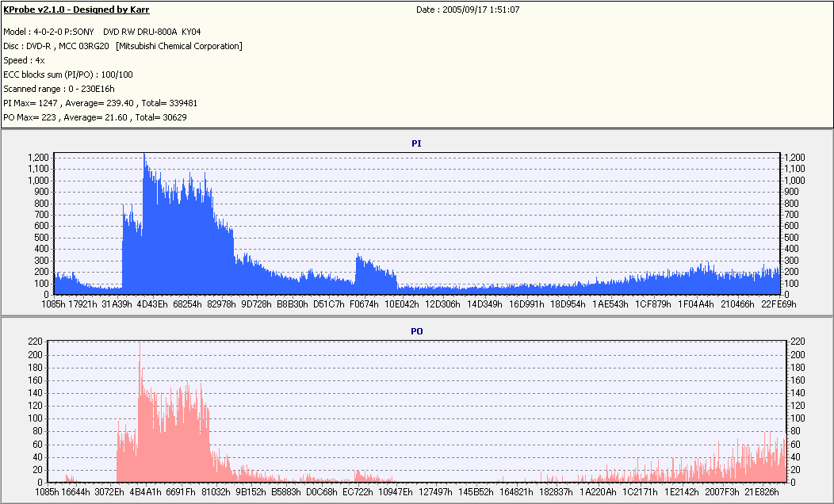The height and width of the screenshot is (504, 834).
Task: Click the 'D51C7h' label under PI chart
Action: 329,304
